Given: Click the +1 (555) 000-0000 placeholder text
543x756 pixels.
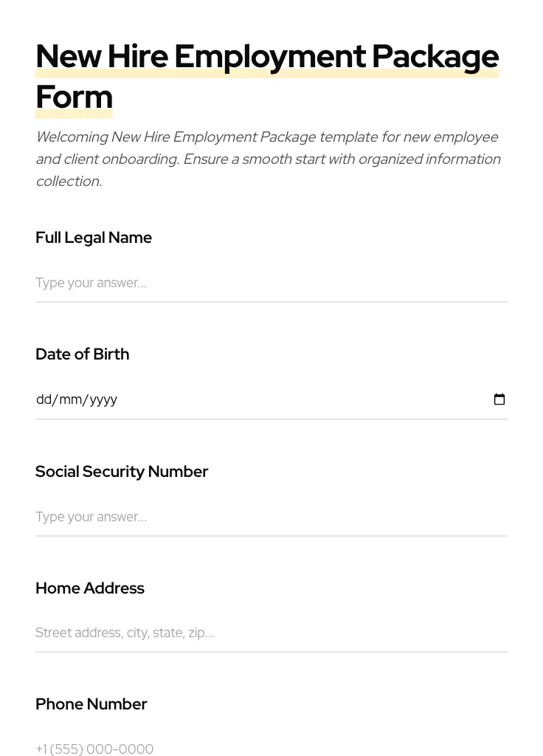Looking at the screenshot, I should [x=94, y=749].
